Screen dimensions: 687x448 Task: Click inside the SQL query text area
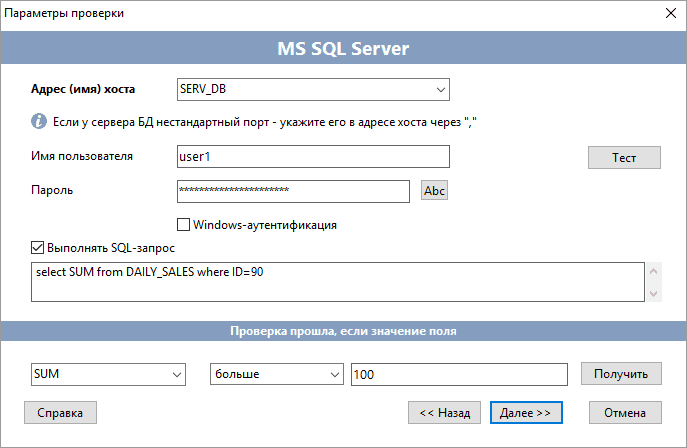click(338, 282)
